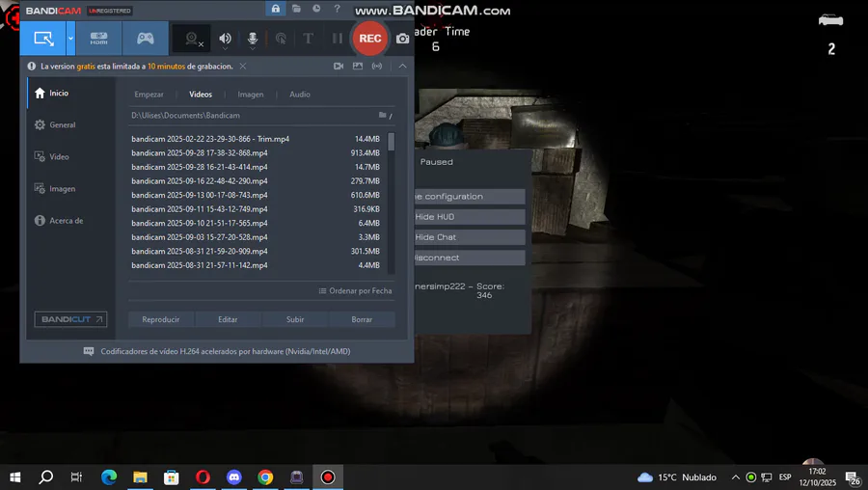This screenshot has width=868, height=490.
Task: Open the Imagen settings section
Action: click(x=71, y=189)
